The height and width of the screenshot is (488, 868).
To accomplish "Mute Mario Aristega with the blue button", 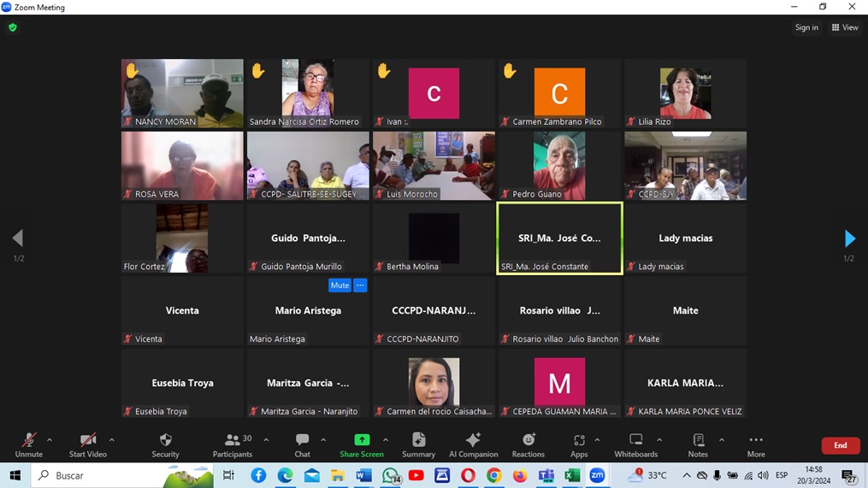I will click(340, 285).
